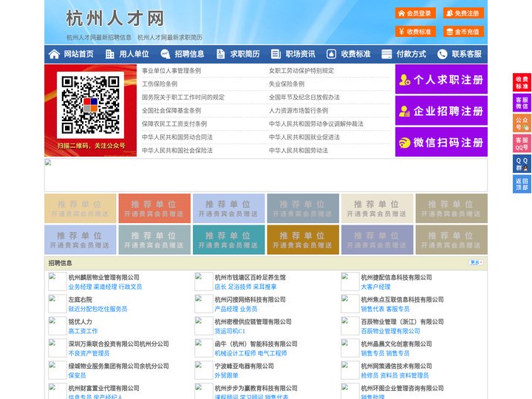532x399 pixels.
Task: Click the home icon beside 网站首页
Action: point(54,54)
